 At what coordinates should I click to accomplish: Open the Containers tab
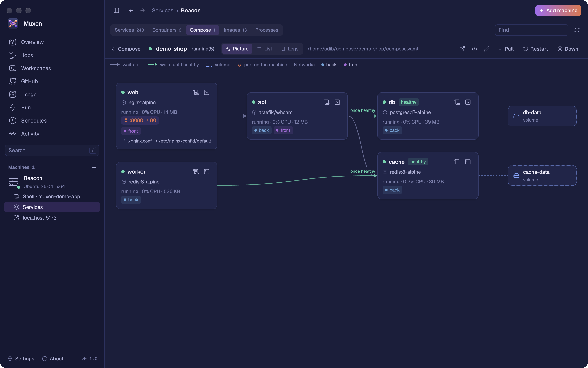coord(167,30)
